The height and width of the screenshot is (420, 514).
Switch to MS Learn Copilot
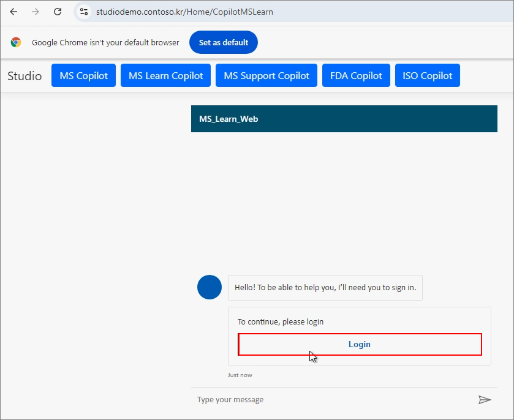coord(165,75)
